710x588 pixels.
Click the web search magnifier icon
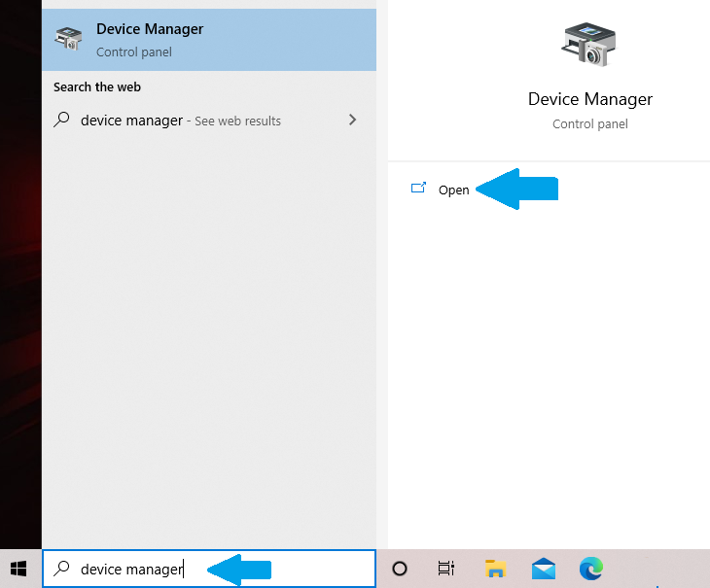[61, 120]
